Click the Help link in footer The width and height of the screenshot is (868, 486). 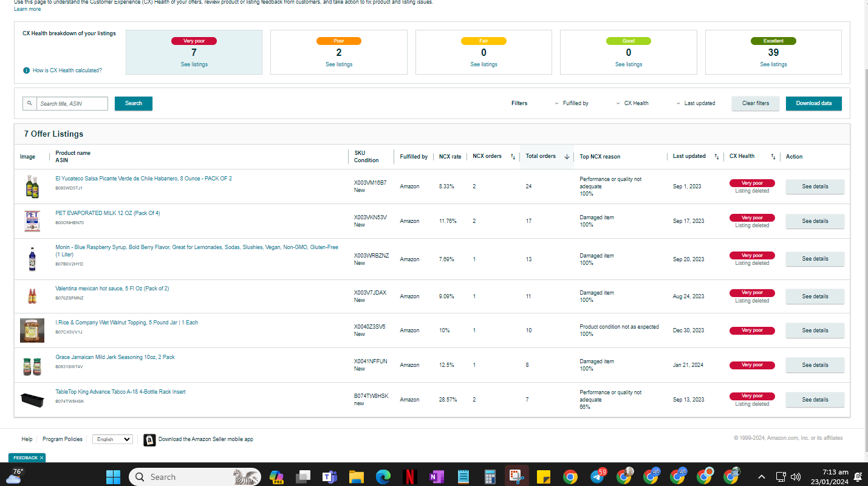pyautogui.click(x=27, y=439)
